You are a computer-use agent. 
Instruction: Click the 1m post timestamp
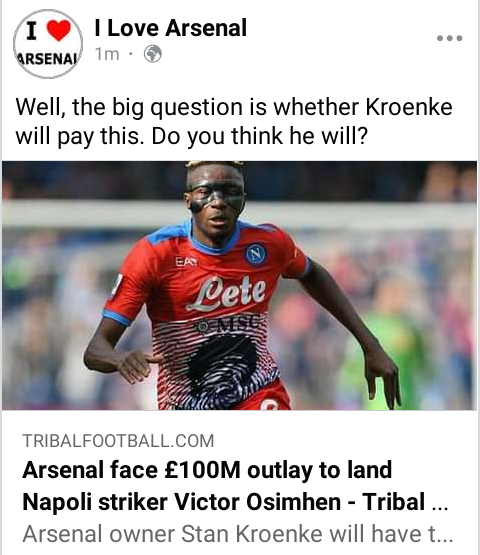(x=107, y=54)
